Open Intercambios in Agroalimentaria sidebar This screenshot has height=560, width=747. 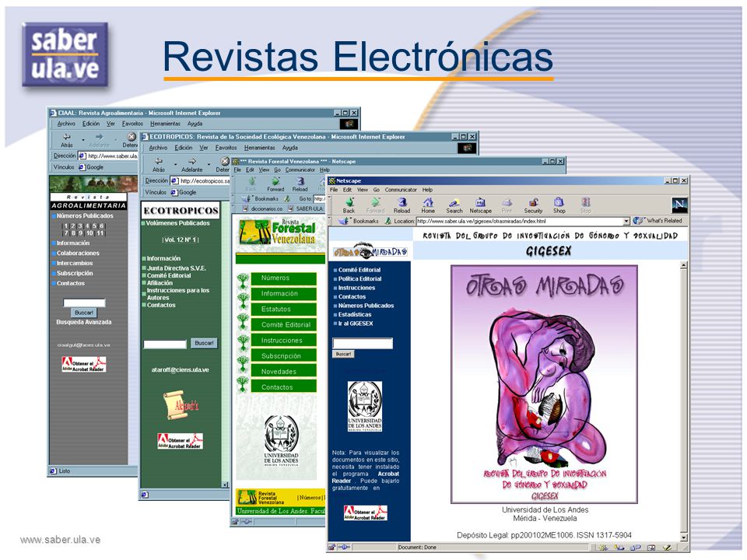point(75,264)
